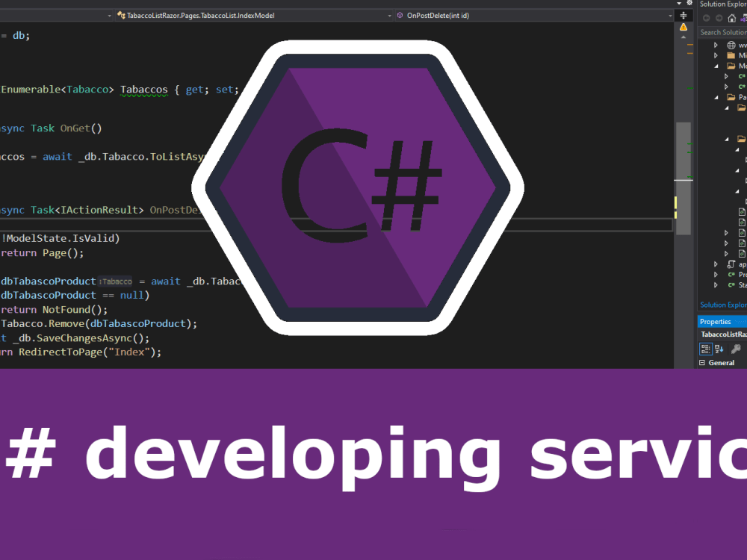Screen dimensions: 747x560
Task: Open the IndexModel class navigation dropdown
Action: click(x=255, y=15)
